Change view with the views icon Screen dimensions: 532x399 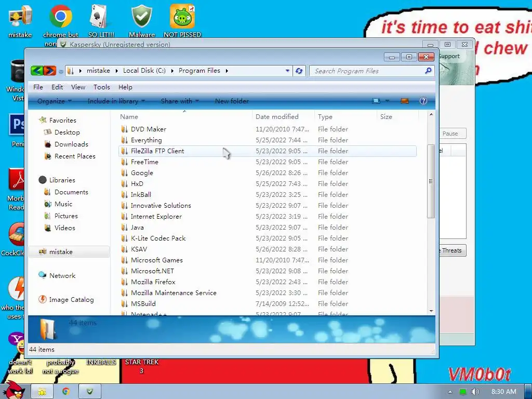[376, 101]
